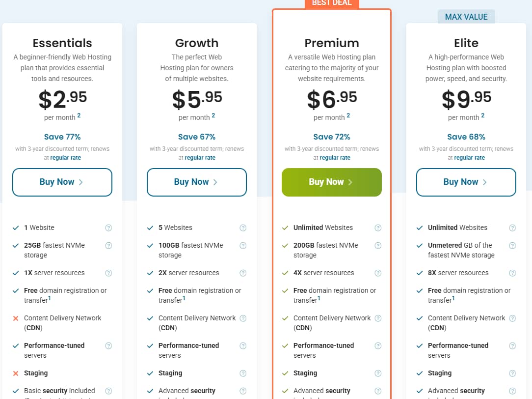This screenshot has height=399, width=532.
Task: Open info icon for Premium Performance-tuned servers
Action: 378,346
